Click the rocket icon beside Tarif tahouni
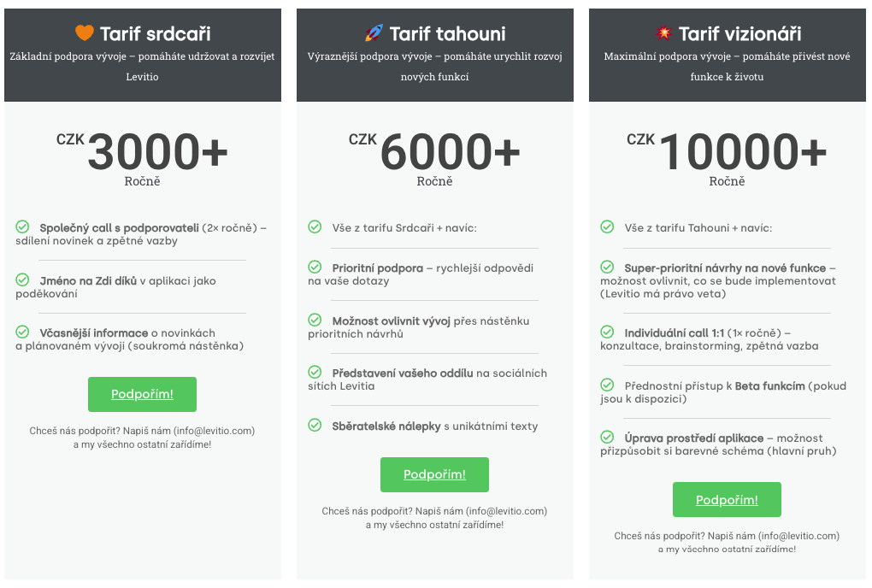This screenshot has width=872, height=588. pyautogui.click(x=374, y=33)
